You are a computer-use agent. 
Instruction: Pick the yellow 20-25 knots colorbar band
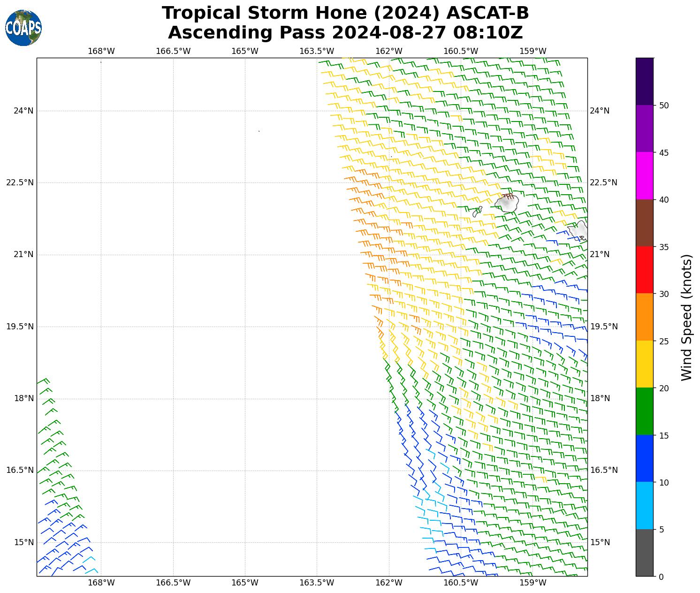pyautogui.click(x=644, y=364)
